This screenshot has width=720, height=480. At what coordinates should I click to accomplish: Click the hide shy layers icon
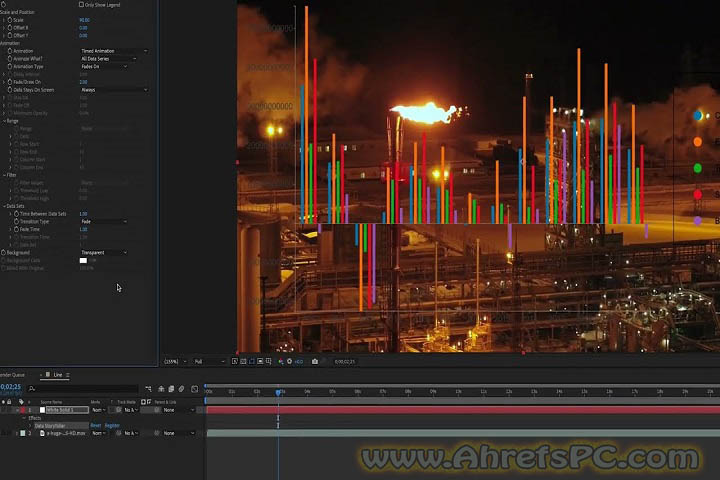[x=161, y=389]
